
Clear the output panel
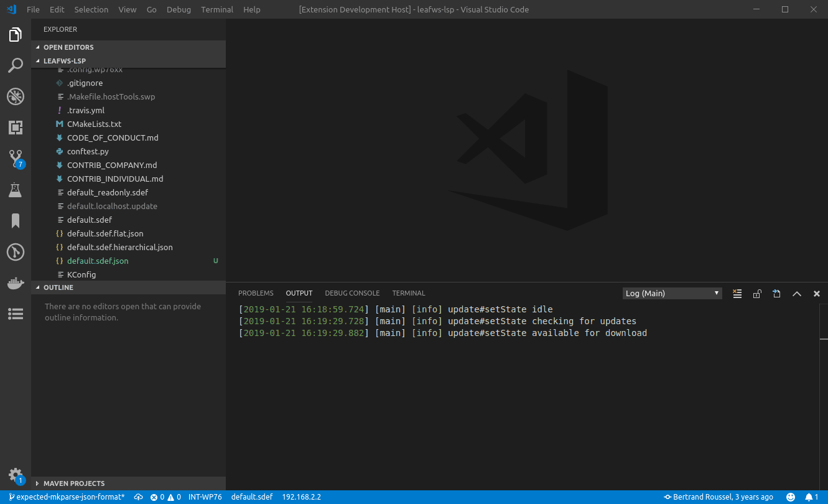pos(737,294)
